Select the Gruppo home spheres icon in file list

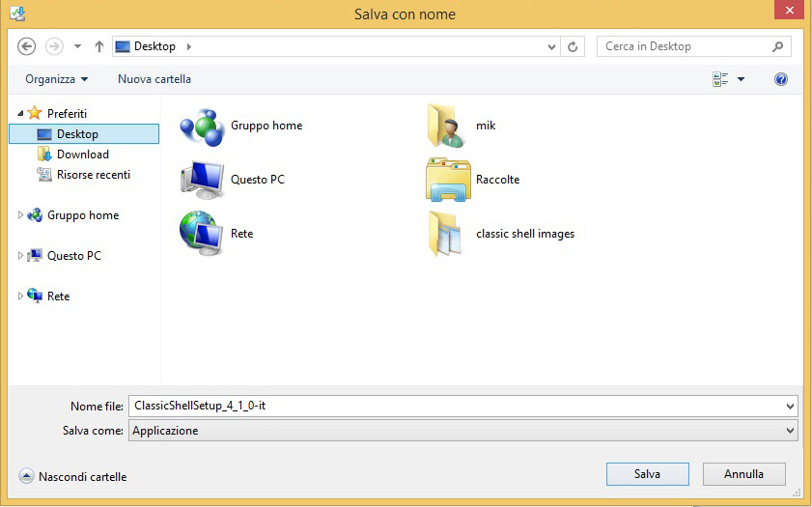pos(202,127)
